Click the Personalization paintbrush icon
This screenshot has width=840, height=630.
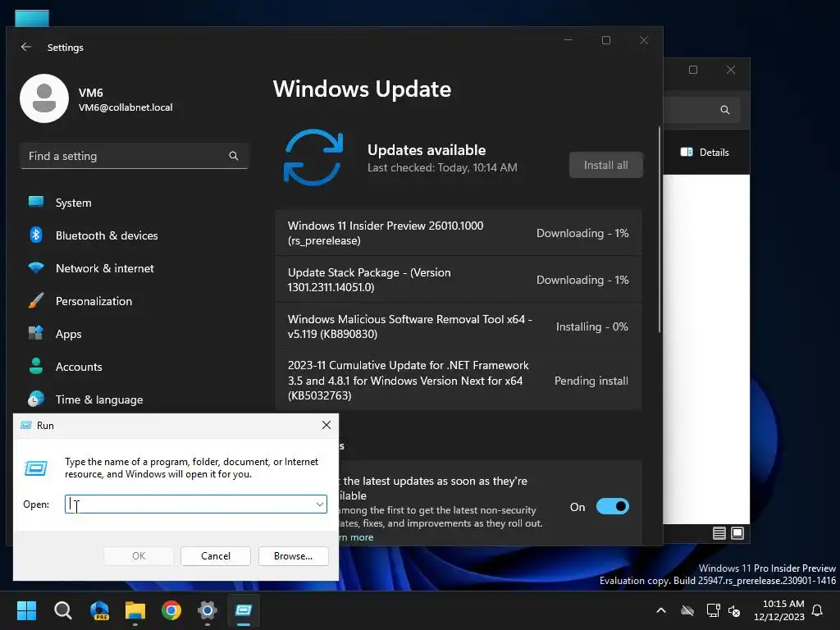pyautogui.click(x=36, y=300)
